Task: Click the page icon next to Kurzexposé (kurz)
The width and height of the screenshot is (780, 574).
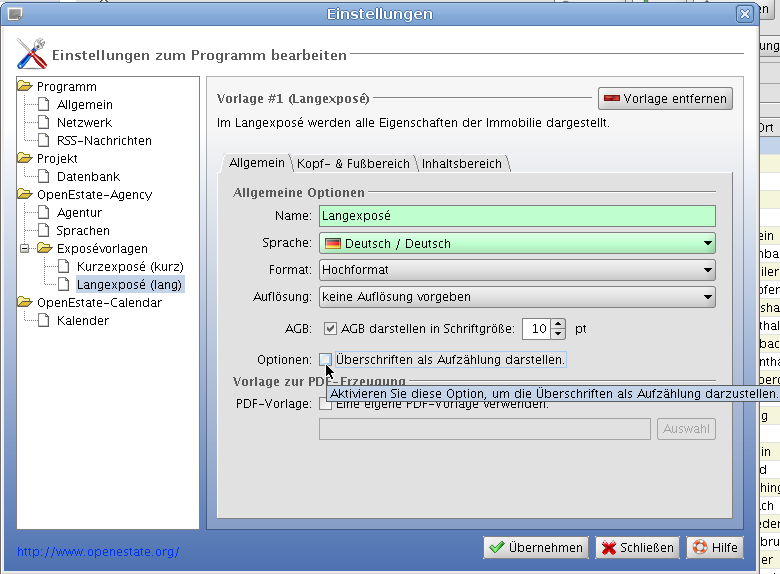Action: [64, 267]
